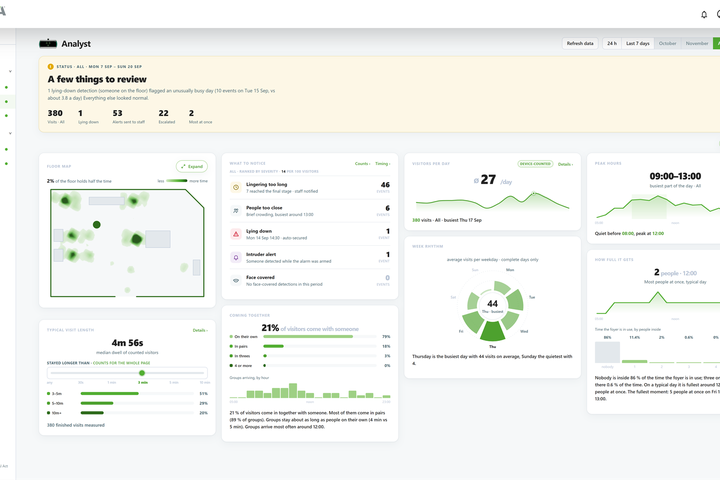Click the Tue segment of week rhythm chart
Screen dimensions: 720x480
(x=516, y=300)
